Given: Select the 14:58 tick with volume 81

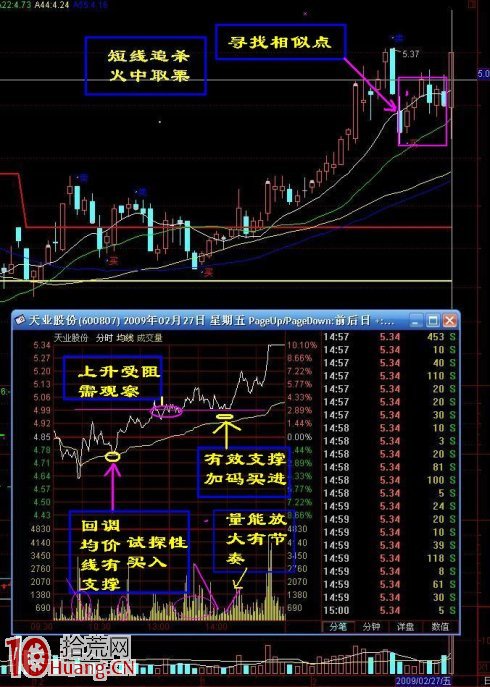Looking at the screenshot, I should click(390, 467).
